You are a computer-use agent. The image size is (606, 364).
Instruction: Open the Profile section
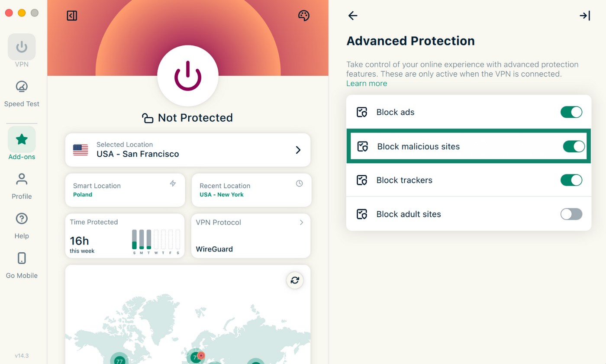[x=22, y=187]
